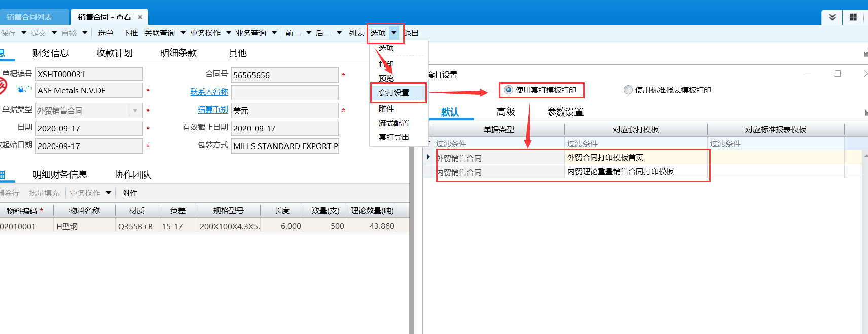The height and width of the screenshot is (334, 868).
Task: Click the 合同号 input field
Action: [284, 75]
